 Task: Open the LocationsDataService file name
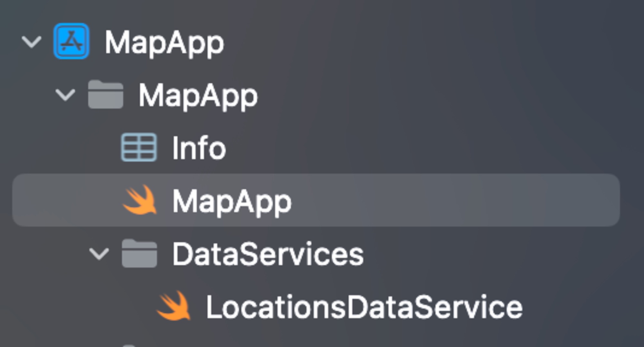pos(364,307)
